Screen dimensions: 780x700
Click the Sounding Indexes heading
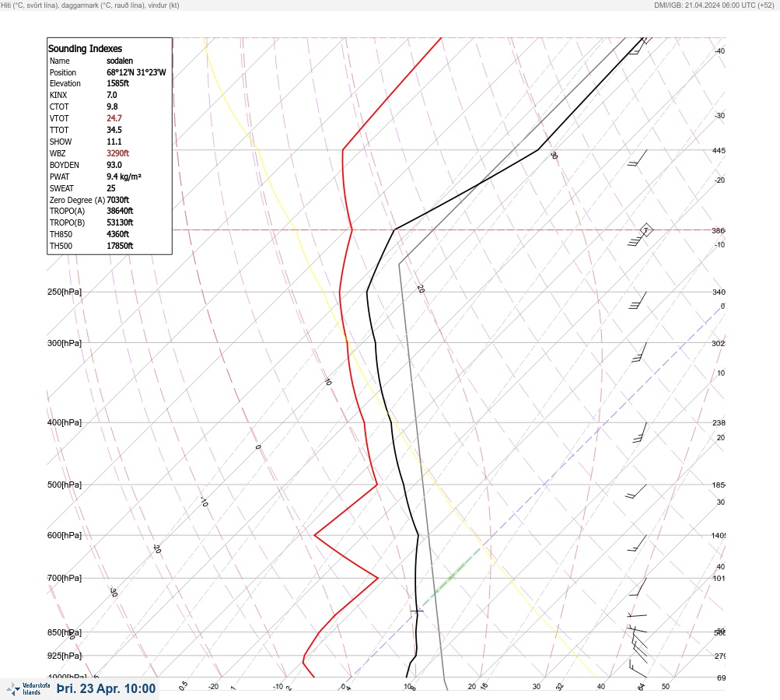tap(85, 48)
